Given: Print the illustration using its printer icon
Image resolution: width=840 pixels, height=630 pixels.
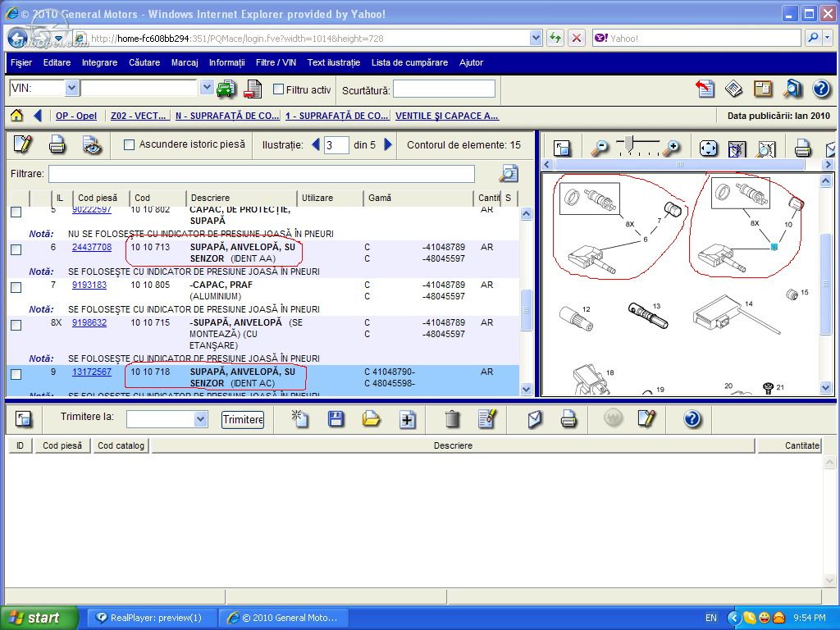Looking at the screenshot, I should (x=802, y=148).
